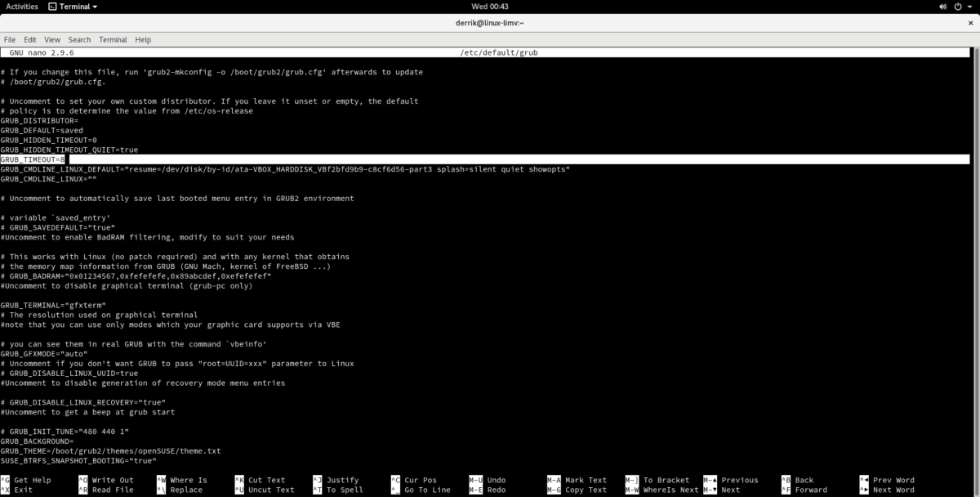Click the M-] To Bracket shortcut
Image resolution: width=980 pixels, height=497 pixels.
point(657,481)
